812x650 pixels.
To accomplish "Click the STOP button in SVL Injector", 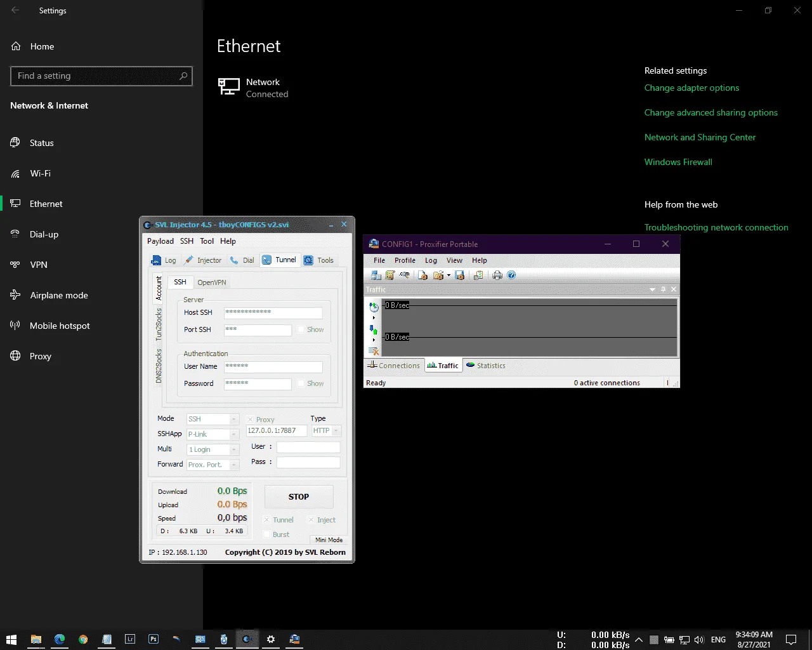I will [299, 497].
